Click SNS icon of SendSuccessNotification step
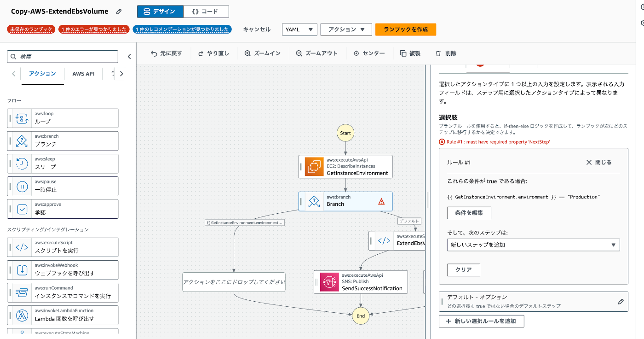 point(329,282)
